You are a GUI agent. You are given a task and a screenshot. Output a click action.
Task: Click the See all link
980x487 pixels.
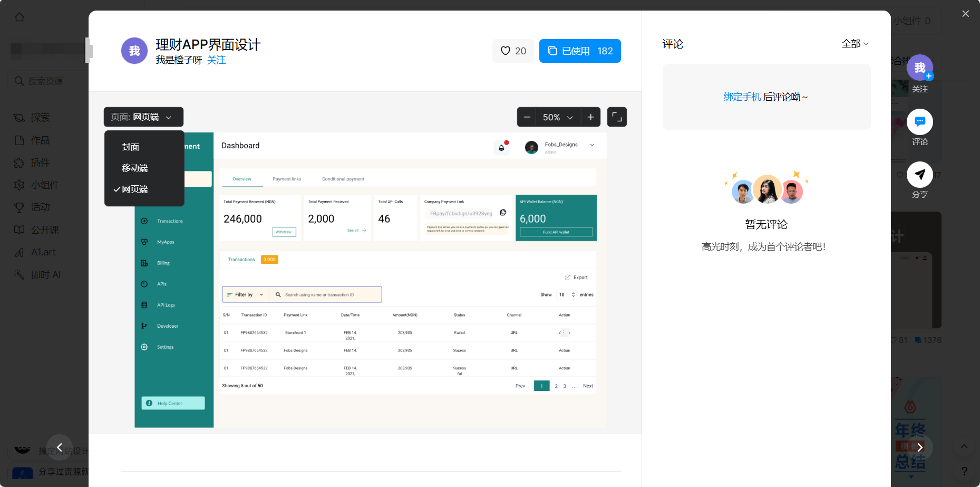pyautogui.click(x=356, y=231)
